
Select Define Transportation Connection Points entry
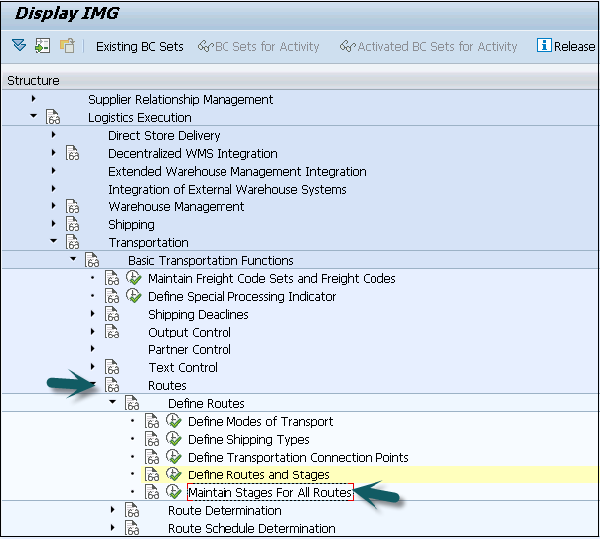[x=297, y=458]
